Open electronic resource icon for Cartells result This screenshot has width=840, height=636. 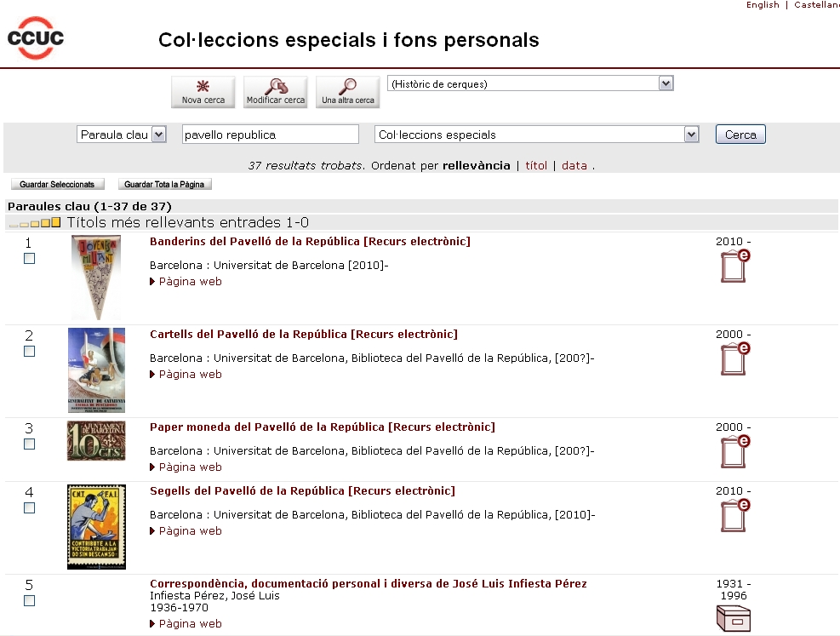(734, 359)
